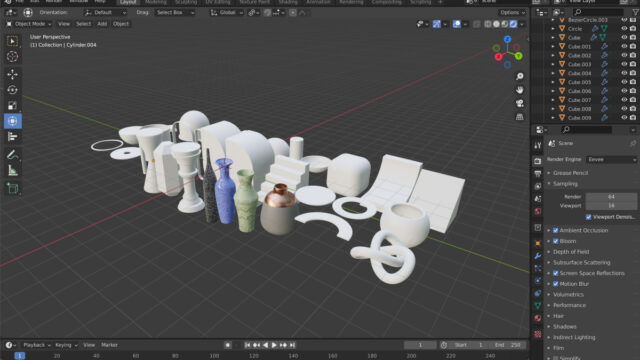
Task: Open the timeline Keying menu
Action: 66,345
